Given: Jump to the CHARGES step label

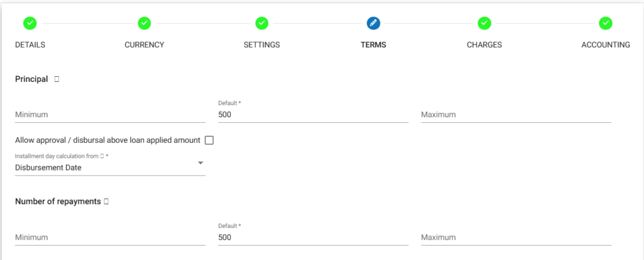Looking at the screenshot, I should 484,45.
